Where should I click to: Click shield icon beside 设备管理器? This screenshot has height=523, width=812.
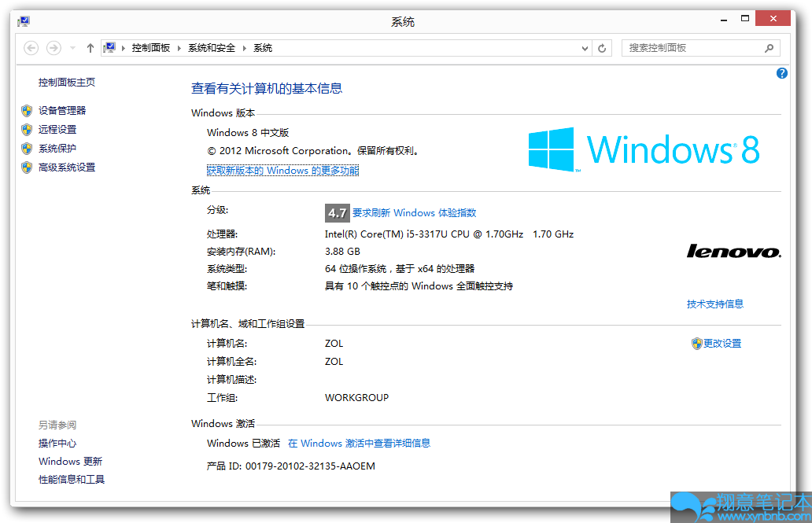(27, 111)
